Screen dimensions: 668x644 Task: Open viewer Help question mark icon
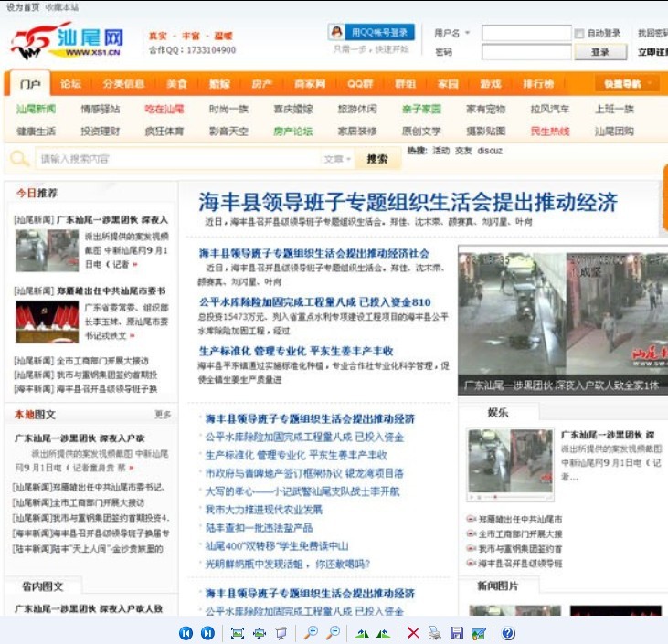(508, 633)
